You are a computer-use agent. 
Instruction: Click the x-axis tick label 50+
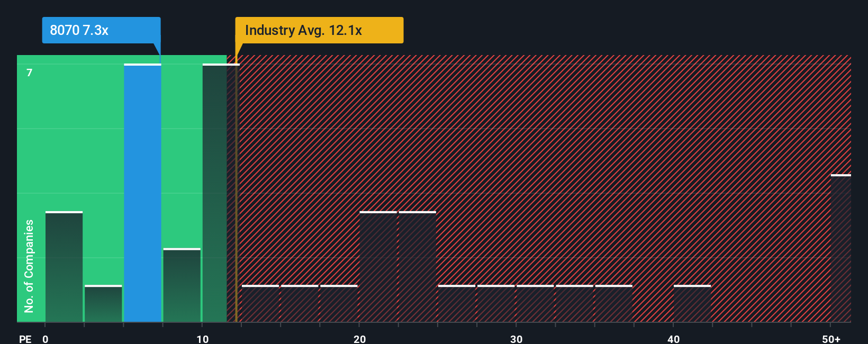tap(831, 339)
